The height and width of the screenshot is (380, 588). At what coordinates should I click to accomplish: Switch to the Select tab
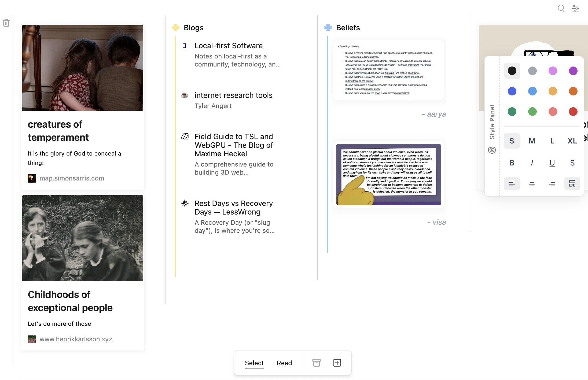[254, 363]
